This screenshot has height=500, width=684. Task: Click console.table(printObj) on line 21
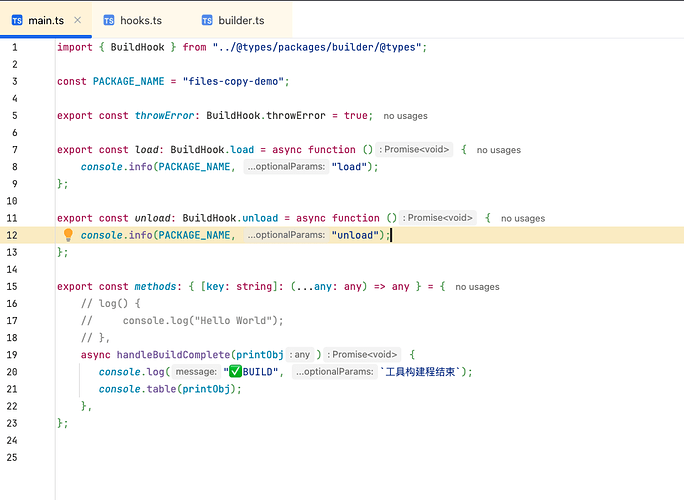(x=170, y=389)
